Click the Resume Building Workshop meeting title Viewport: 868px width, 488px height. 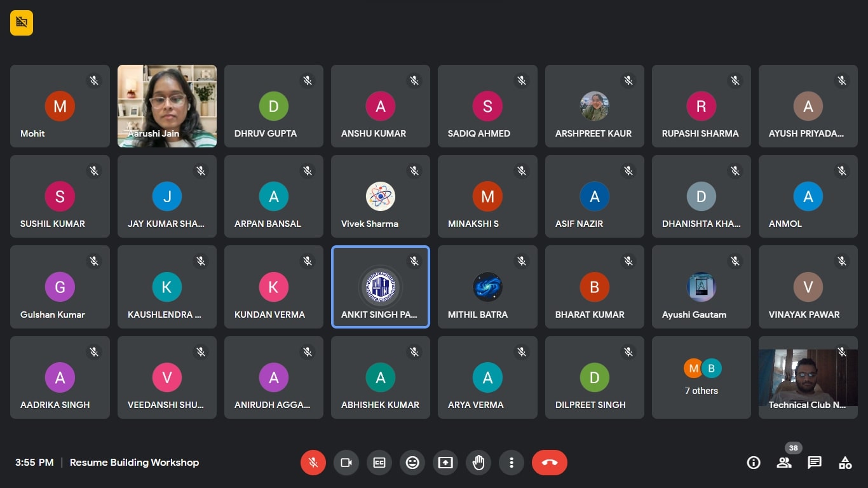point(134,463)
